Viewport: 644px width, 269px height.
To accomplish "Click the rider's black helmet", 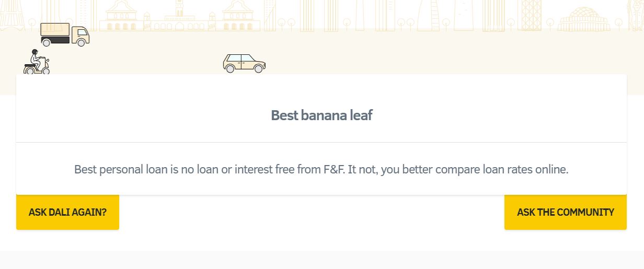I will (x=34, y=52).
